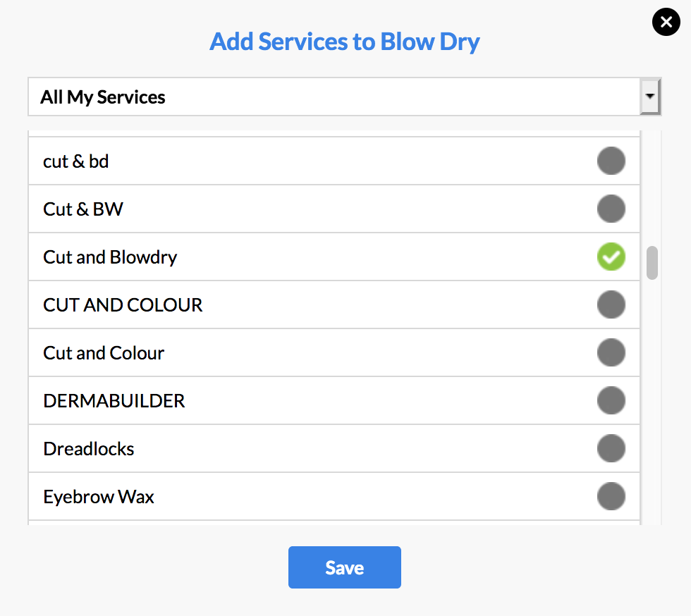691x616 pixels.
Task: Click the Dreadlocks row text
Action: pyautogui.click(x=89, y=449)
